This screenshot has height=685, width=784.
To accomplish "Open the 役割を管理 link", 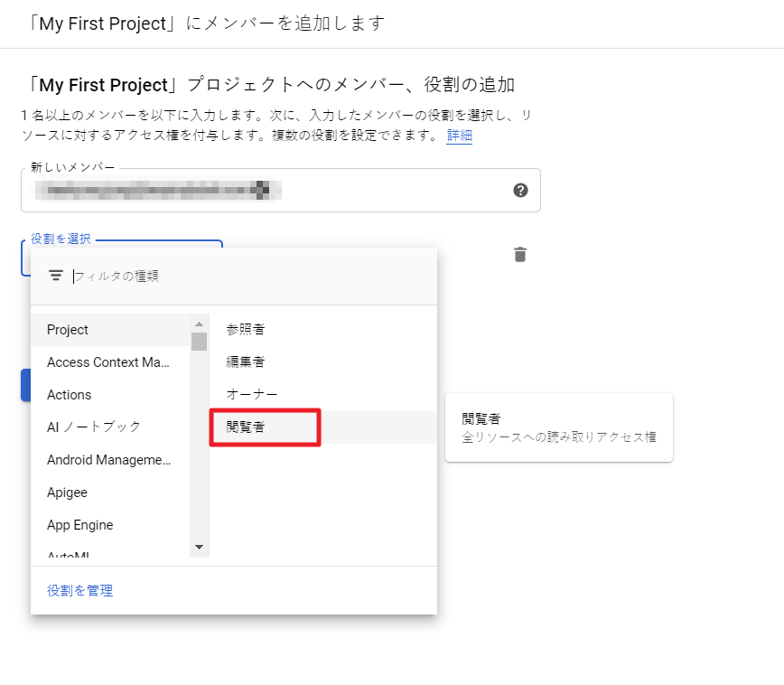I will (79, 591).
